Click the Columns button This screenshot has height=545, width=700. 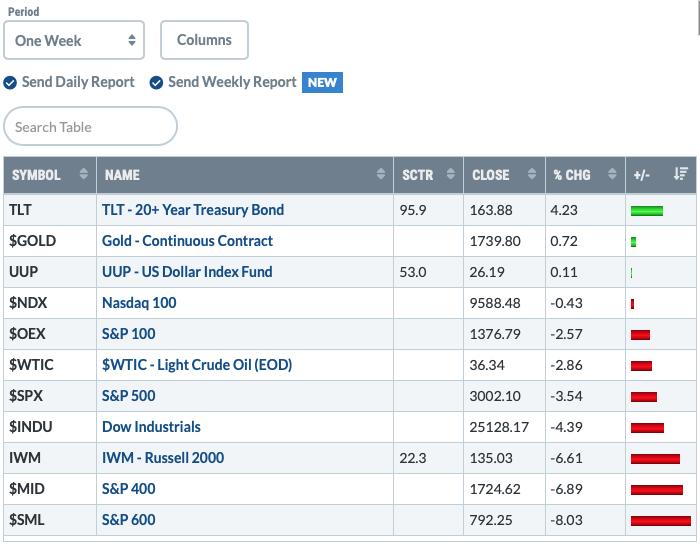click(204, 40)
